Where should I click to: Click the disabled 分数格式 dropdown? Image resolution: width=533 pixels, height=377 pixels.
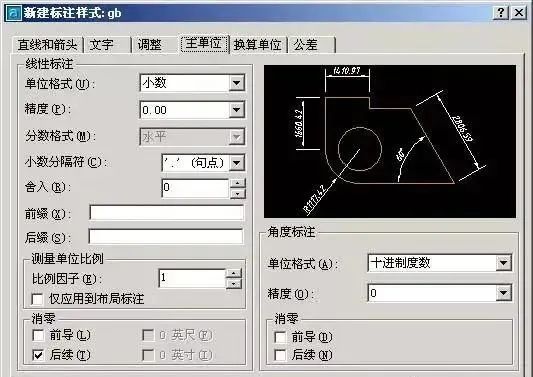(192, 137)
